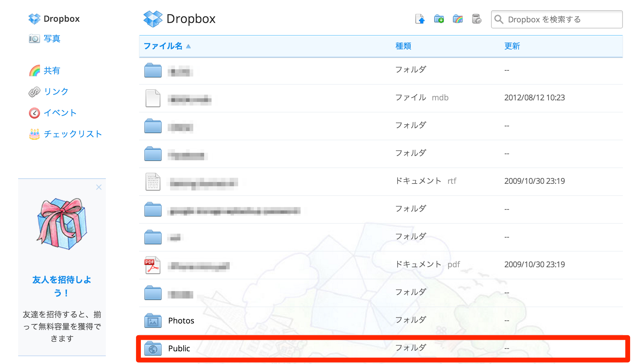This screenshot has height=364, width=638.
Task: Click the share folder rainbow icon
Action: click(x=458, y=19)
